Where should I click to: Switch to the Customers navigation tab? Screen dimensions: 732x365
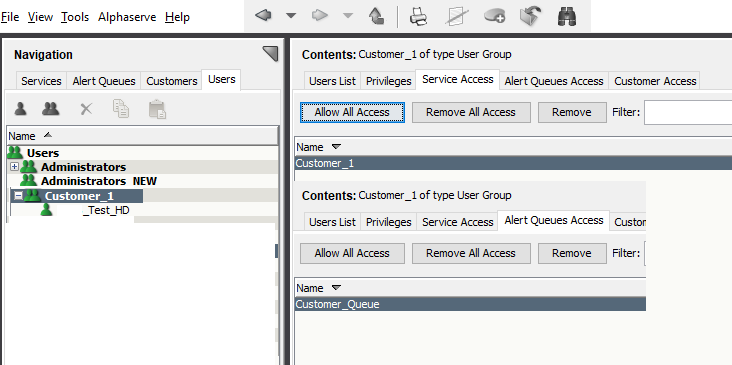(x=171, y=81)
